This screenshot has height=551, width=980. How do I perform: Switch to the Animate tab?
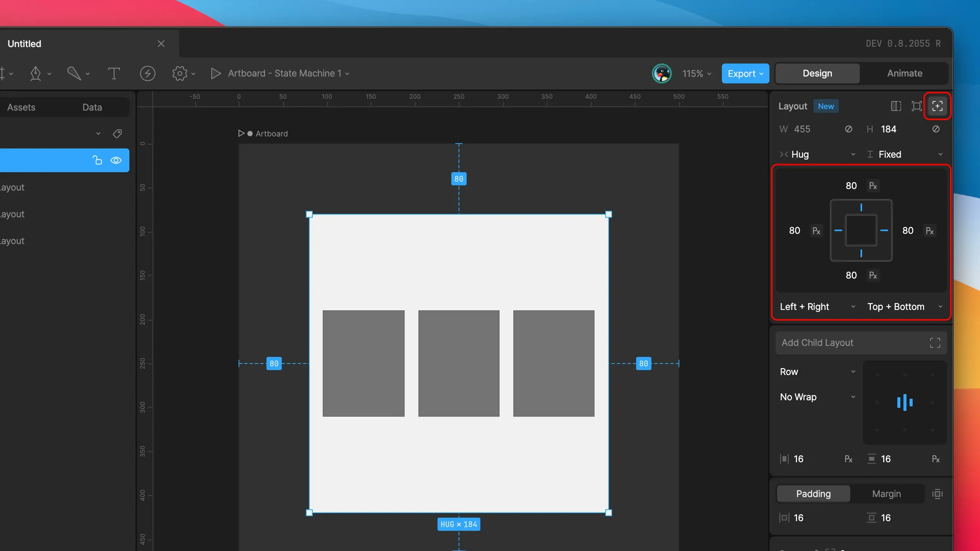point(904,73)
